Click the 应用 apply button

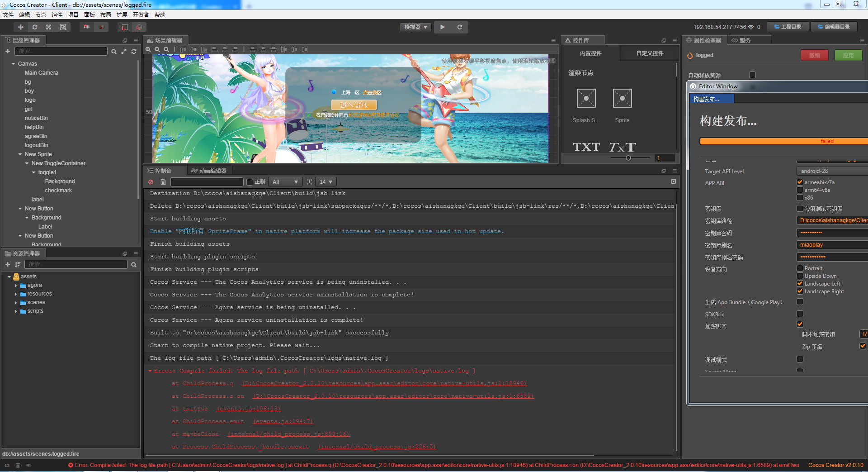pyautogui.click(x=849, y=55)
